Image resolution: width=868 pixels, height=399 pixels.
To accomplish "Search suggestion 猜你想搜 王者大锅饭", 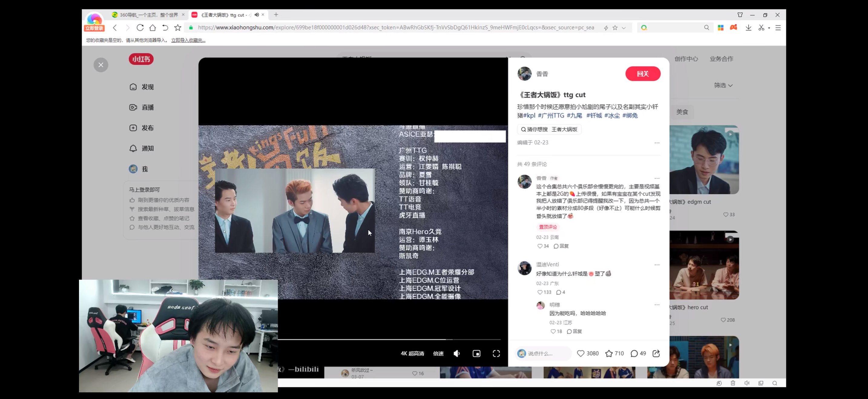I will point(549,129).
